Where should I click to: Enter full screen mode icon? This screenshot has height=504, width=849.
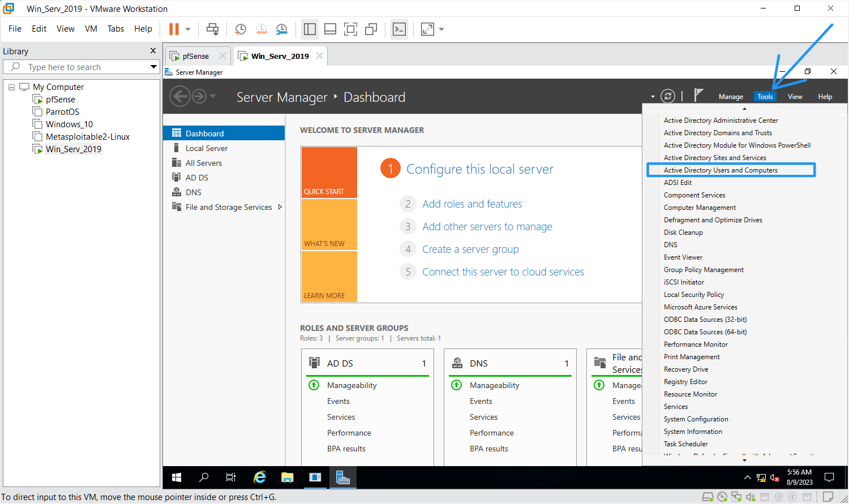click(x=350, y=29)
